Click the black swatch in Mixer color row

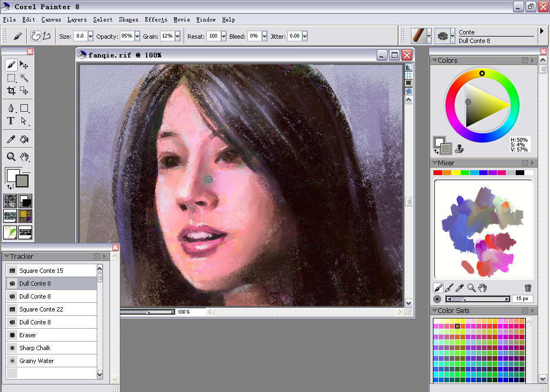pyautogui.click(x=520, y=172)
